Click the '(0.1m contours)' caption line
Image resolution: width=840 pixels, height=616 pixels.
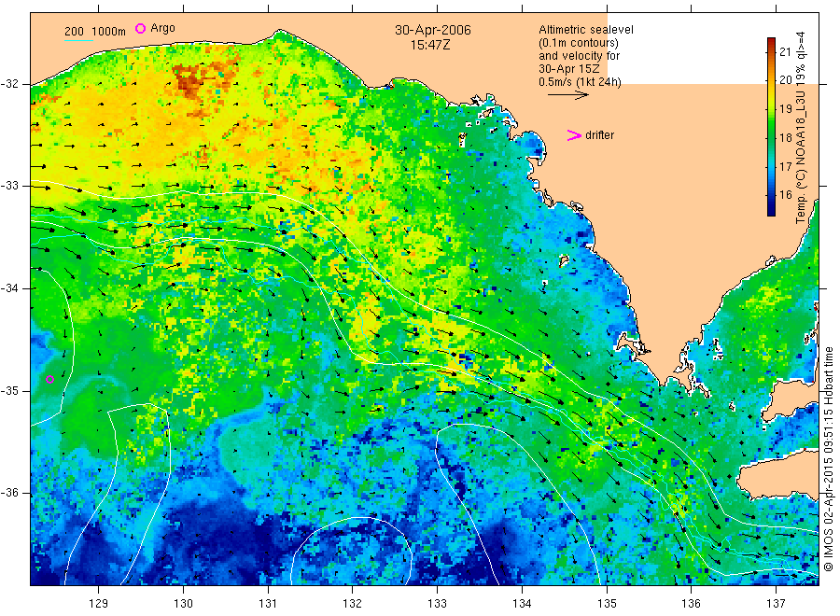[579, 43]
